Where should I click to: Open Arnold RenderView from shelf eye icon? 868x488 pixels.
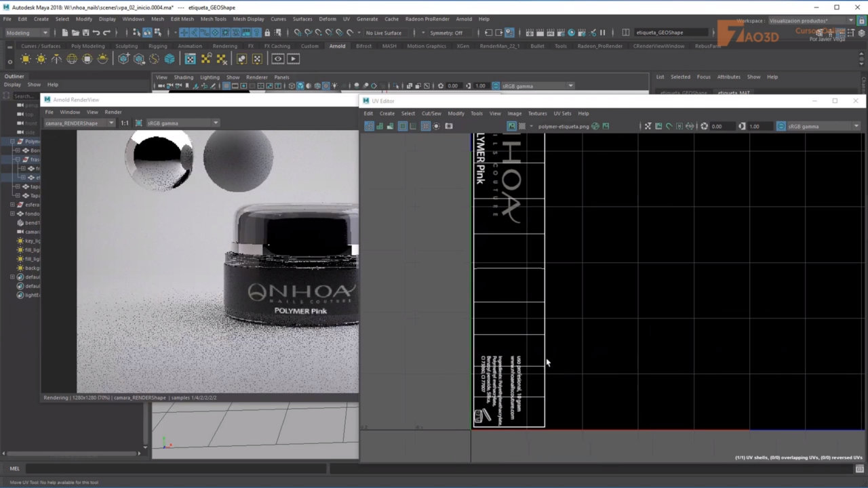(x=278, y=59)
